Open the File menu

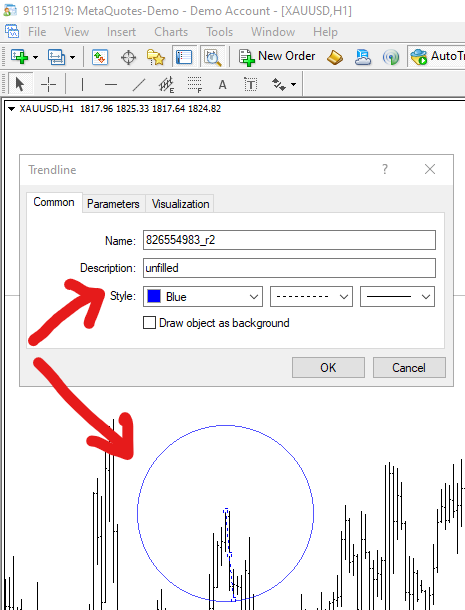(37, 32)
